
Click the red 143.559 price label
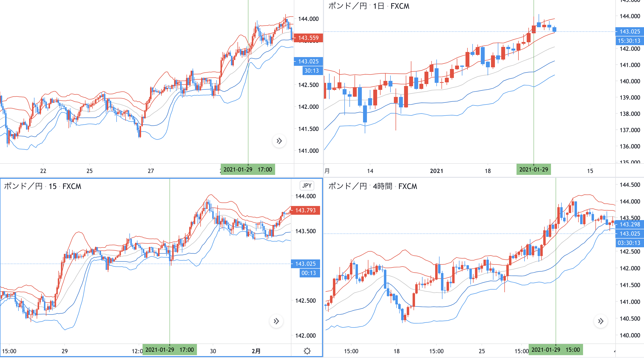[308, 38]
